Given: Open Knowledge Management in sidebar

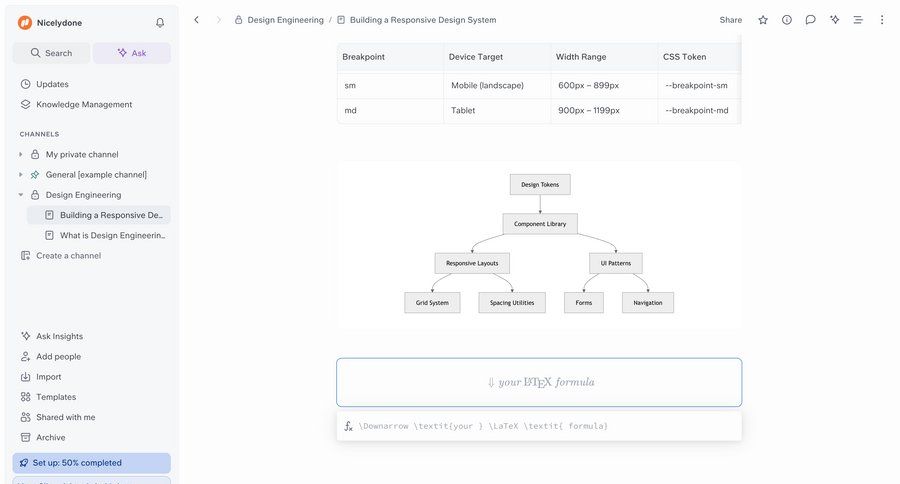Looking at the screenshot, I should (x=84, y=104).
